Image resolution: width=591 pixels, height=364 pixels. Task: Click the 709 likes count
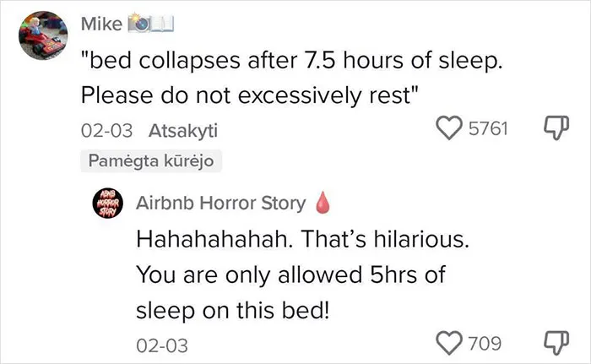485,344
